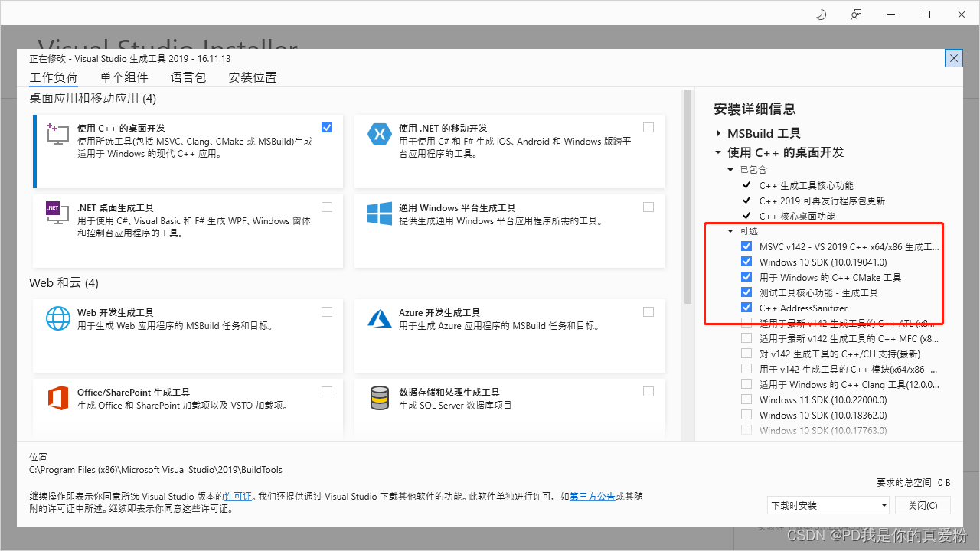Click the C++ 生成工具核心功能 included item
This screenshot has height=551, width=980.
(x=806, y=185)
